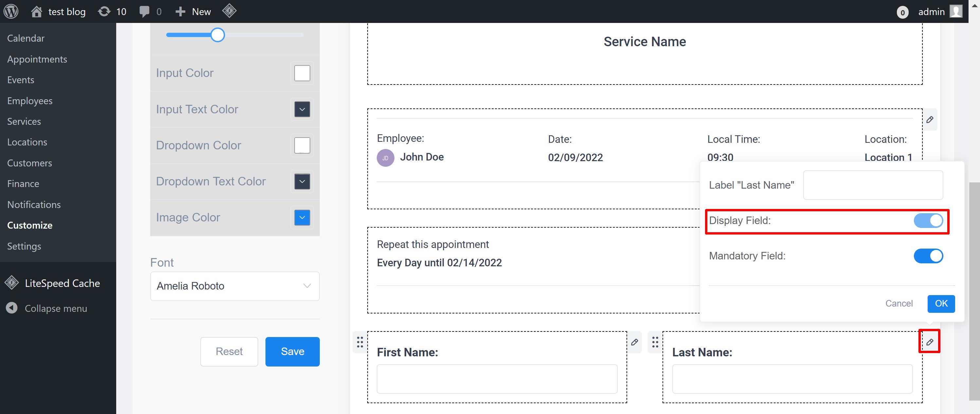Click the white Input Color swatch
The height and width of the screenshot is (414, 980).
point(302,73)
